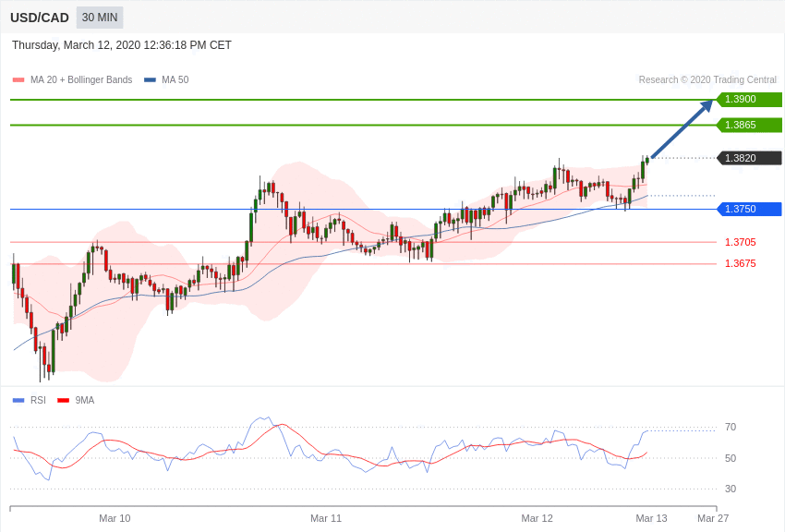Viewport: 785px width, 532px height.
Task: Click the RSI 30 level label
Action: [731, 489]
